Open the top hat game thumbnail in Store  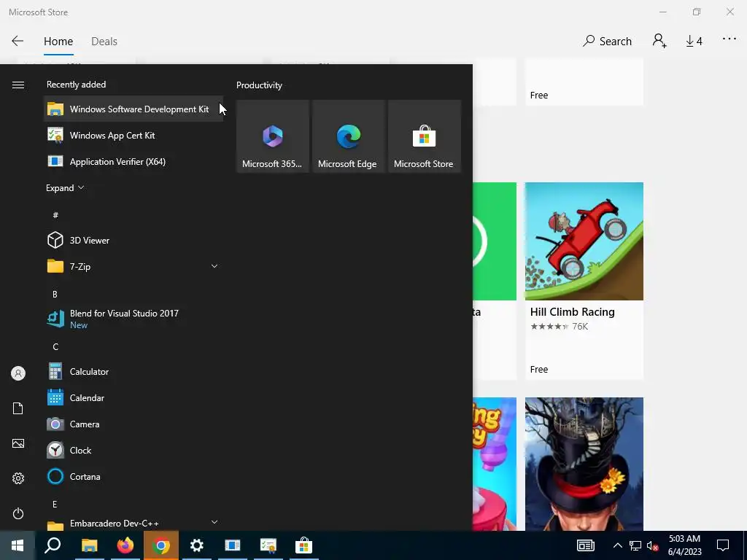coord(584,464)
